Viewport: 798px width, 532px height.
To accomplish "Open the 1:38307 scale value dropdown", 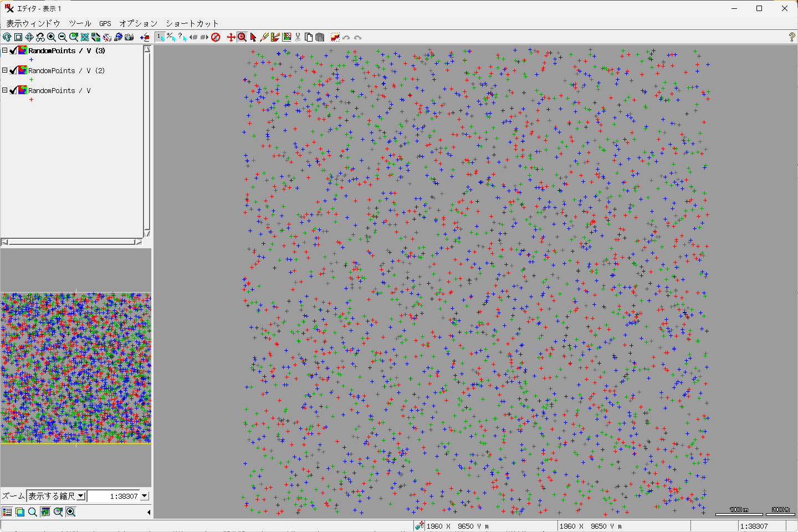I will click(145, 496).
